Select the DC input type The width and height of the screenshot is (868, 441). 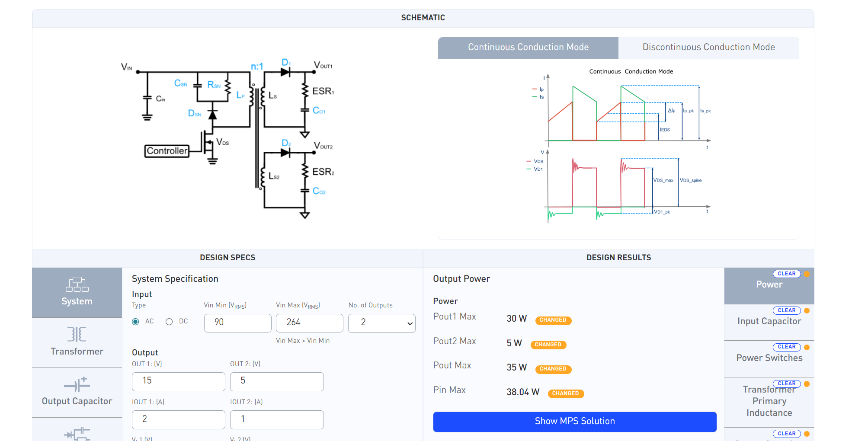point(169,322)
